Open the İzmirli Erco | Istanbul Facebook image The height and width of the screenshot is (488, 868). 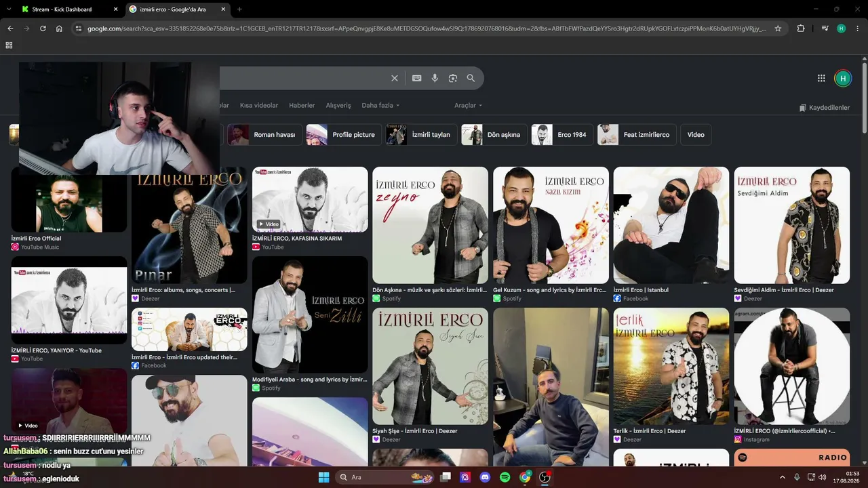671,225
